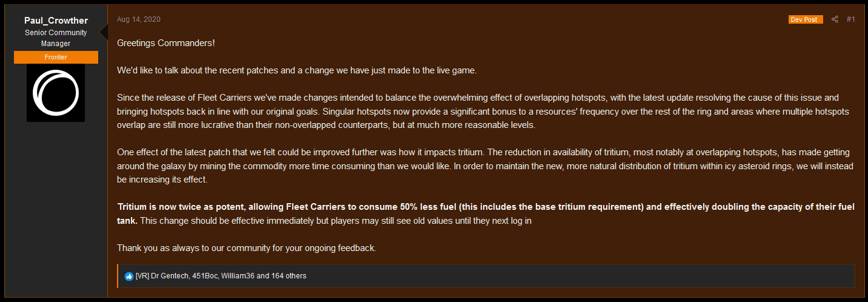Click the Senior Community Manager title
The image size is (868, 302).
point(56,38)
